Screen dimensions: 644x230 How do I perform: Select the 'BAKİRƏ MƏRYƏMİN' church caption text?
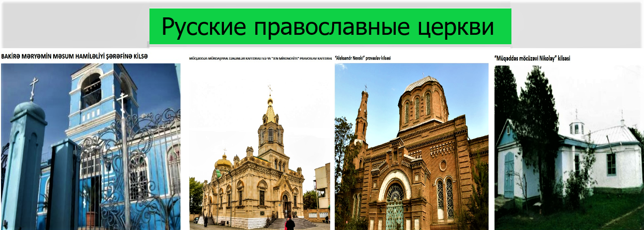74,56
